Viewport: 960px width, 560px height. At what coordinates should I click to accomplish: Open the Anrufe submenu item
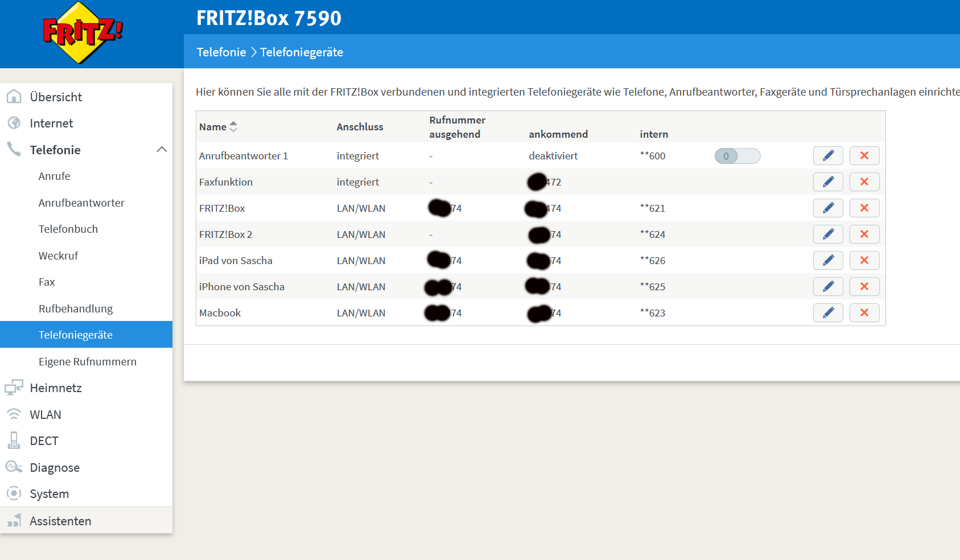55,176
